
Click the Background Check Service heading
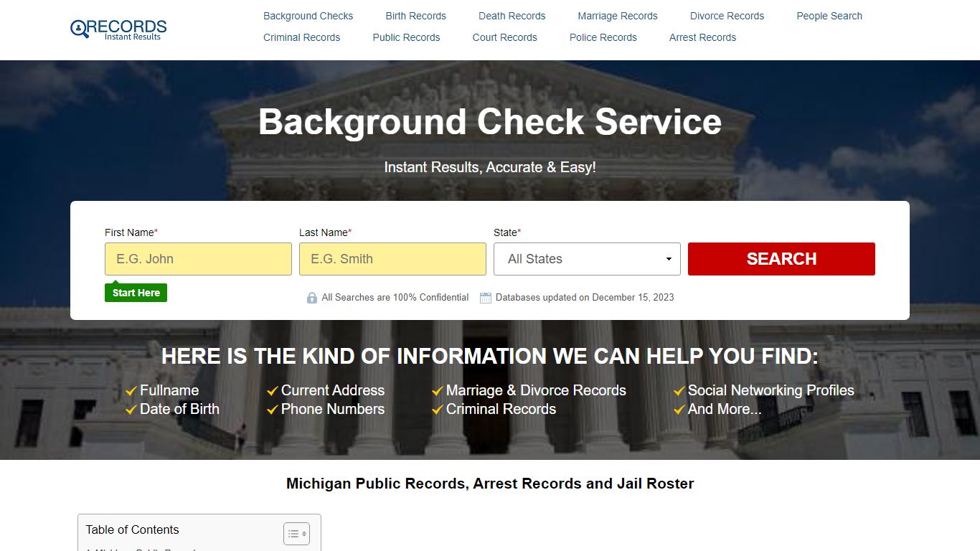click(490, 121)
